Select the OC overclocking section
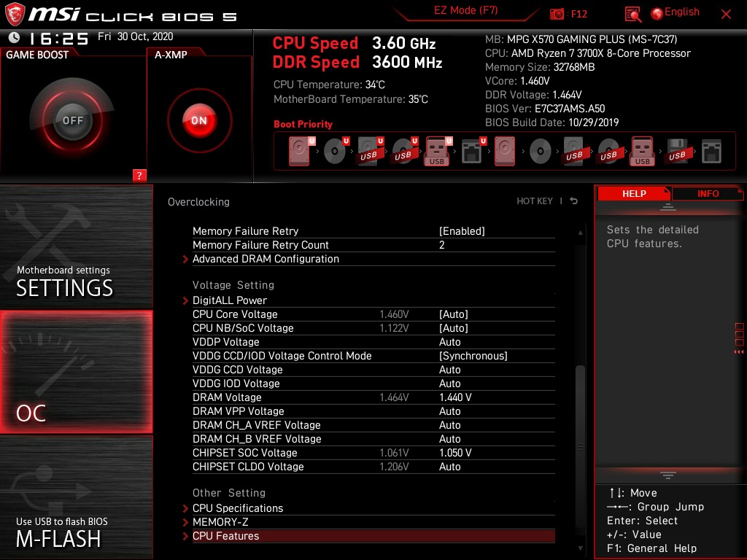Viewport: 747px width, 560px height. 76,372
